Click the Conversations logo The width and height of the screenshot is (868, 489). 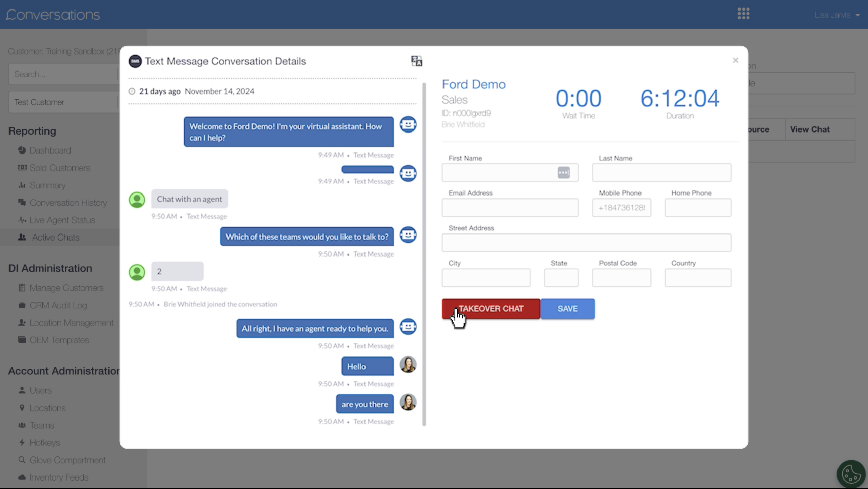53,15
